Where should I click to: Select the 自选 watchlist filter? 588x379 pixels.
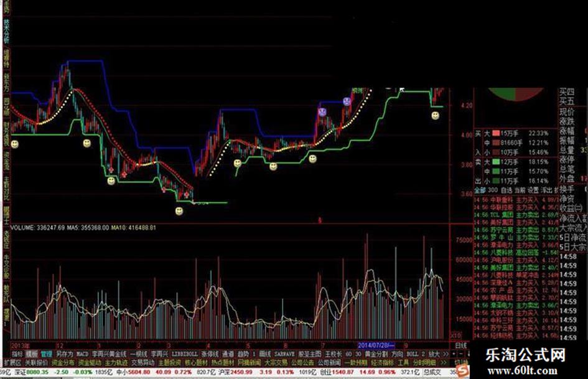(506, 190)
